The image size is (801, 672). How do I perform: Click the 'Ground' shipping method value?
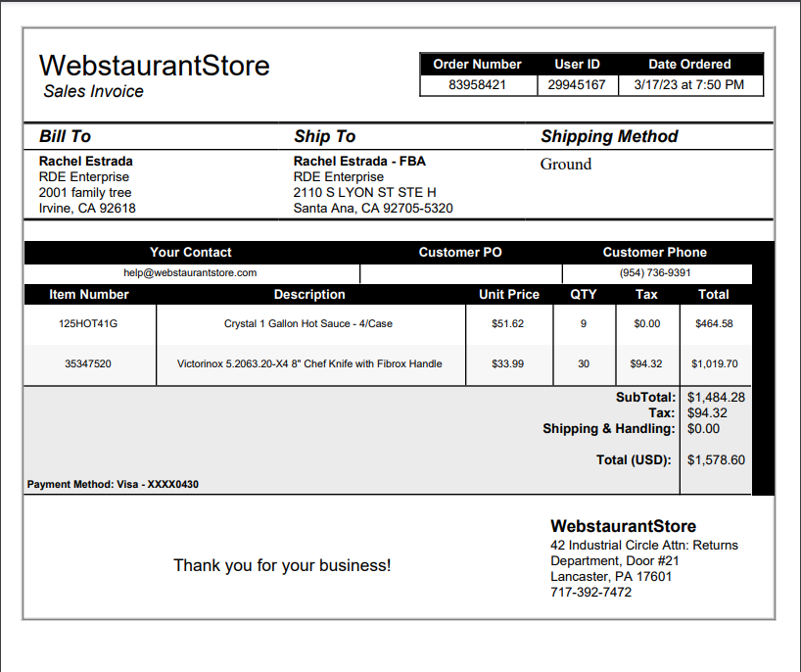(x=566, y=165)
